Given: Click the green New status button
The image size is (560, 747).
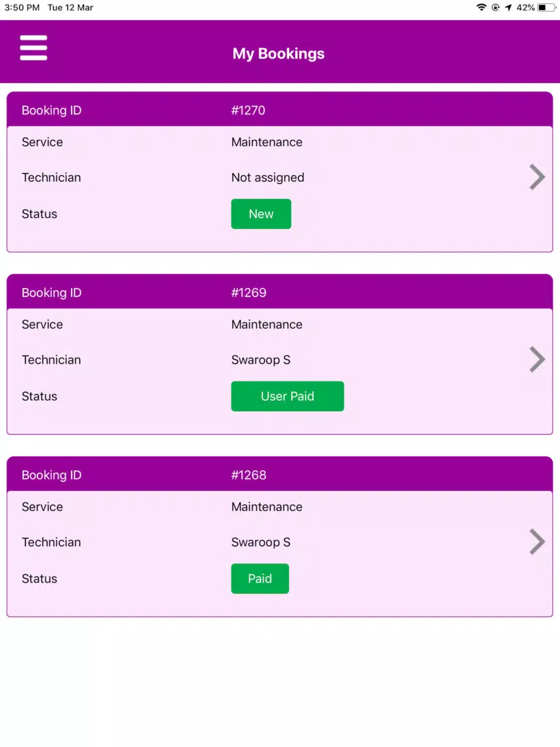Looking at the screenshot, I should click(x=261, y=214).
